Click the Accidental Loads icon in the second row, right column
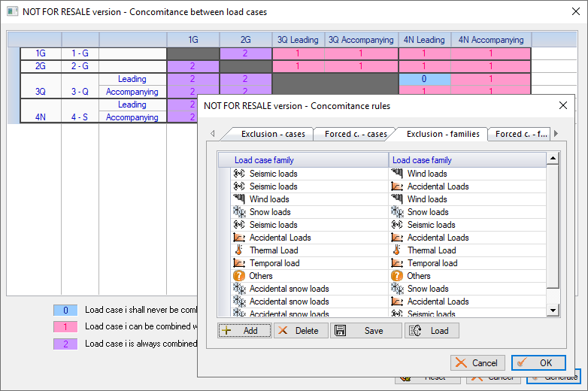Image resolution: width=588 pixels, height=391 pixels. coord(397,186)
